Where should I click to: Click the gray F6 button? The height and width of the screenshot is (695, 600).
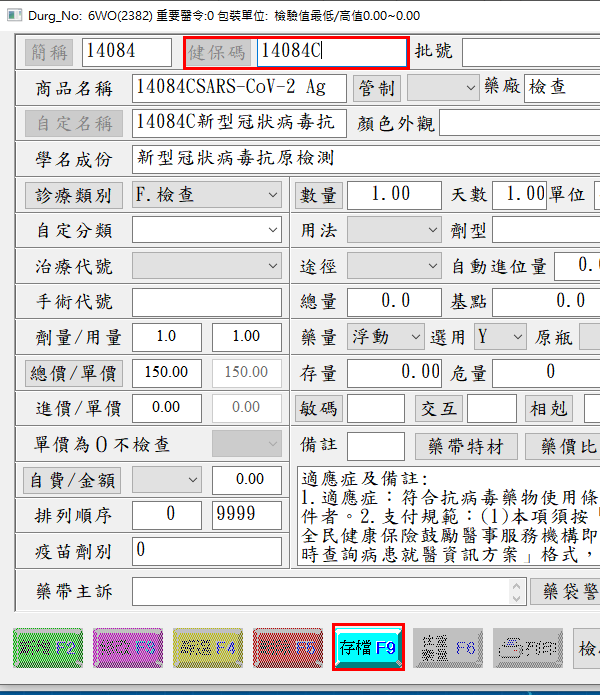click(447, 648)
